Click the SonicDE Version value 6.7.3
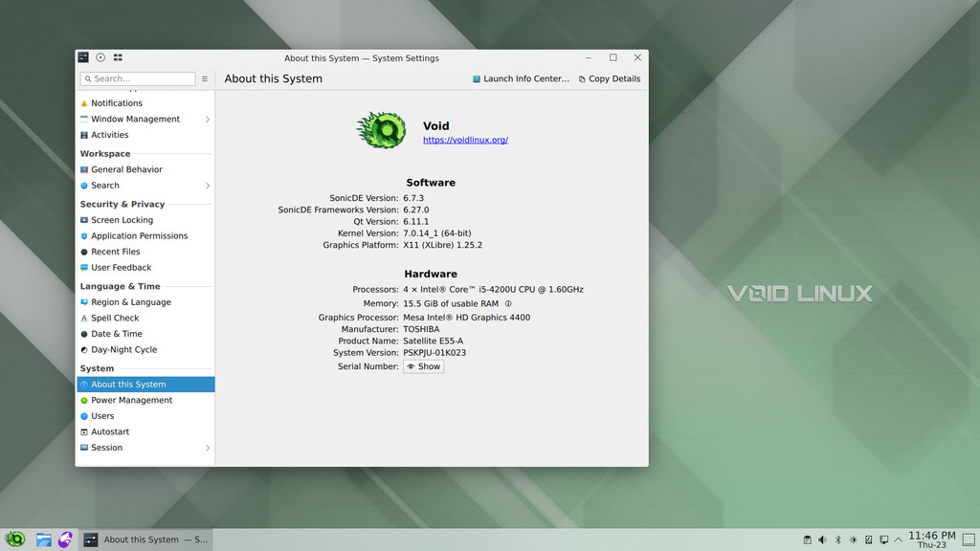 pos(413,198)
